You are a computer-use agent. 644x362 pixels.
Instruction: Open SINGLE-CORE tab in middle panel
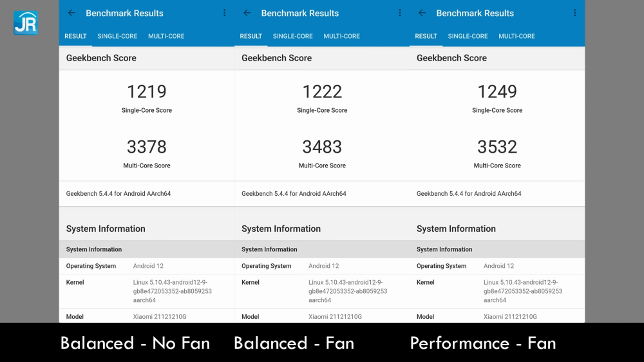292,36
